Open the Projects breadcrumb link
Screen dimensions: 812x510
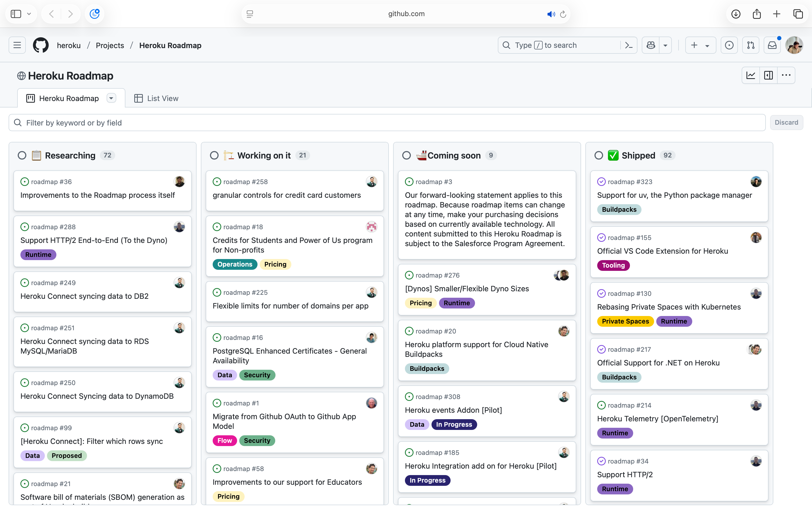(110, 45)
